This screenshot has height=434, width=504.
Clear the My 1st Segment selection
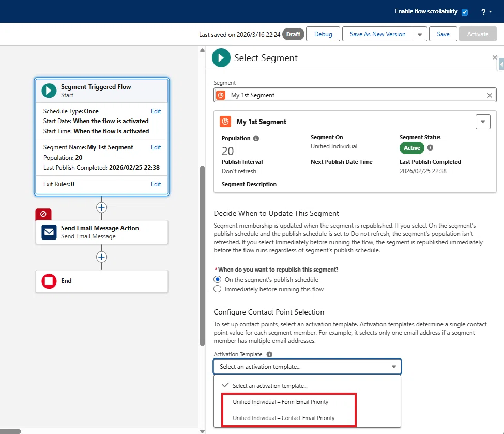(x=490, y=95)
